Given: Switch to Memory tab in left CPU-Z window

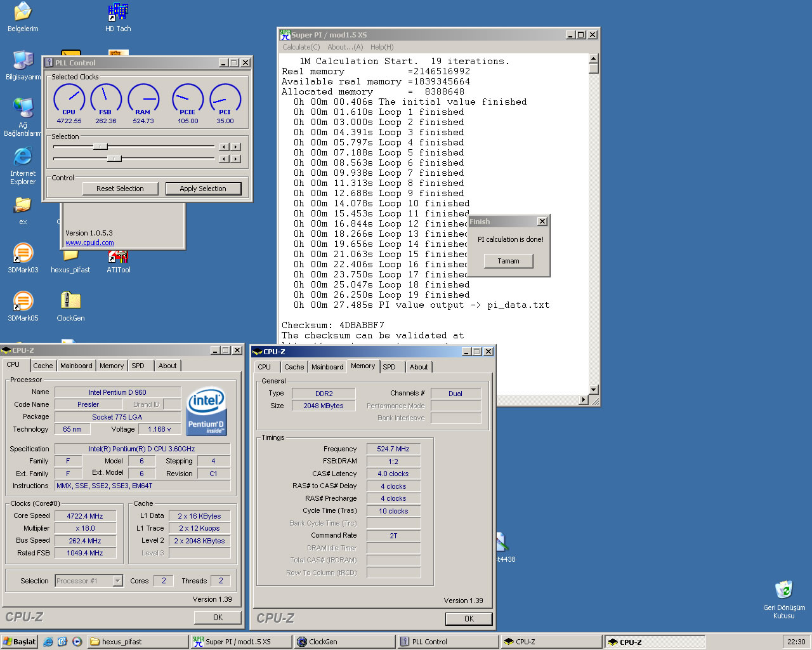Looking at the screenshot, I should click(112, 366).
